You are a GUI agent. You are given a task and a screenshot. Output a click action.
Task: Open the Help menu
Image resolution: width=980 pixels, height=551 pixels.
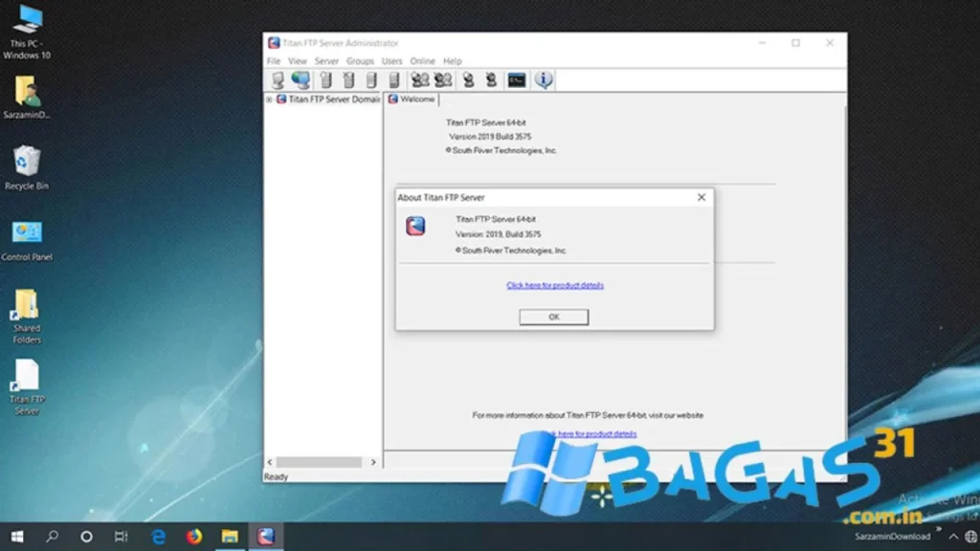(x=453, y=61)
